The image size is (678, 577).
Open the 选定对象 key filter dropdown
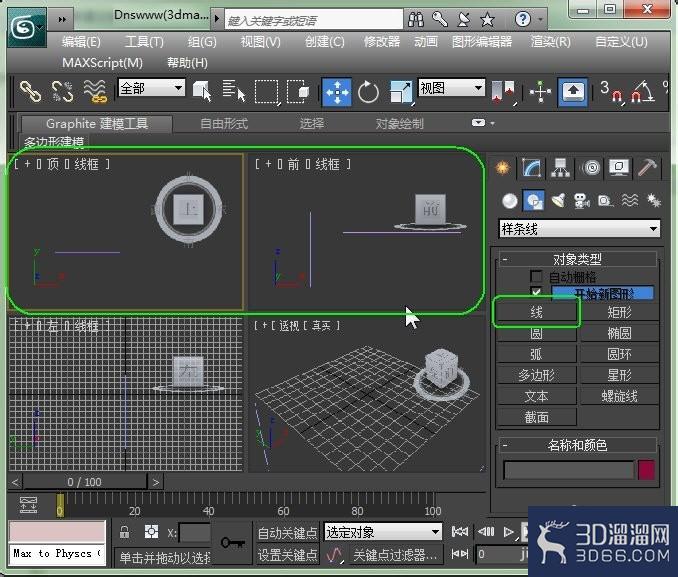click(x=383, y=532)
